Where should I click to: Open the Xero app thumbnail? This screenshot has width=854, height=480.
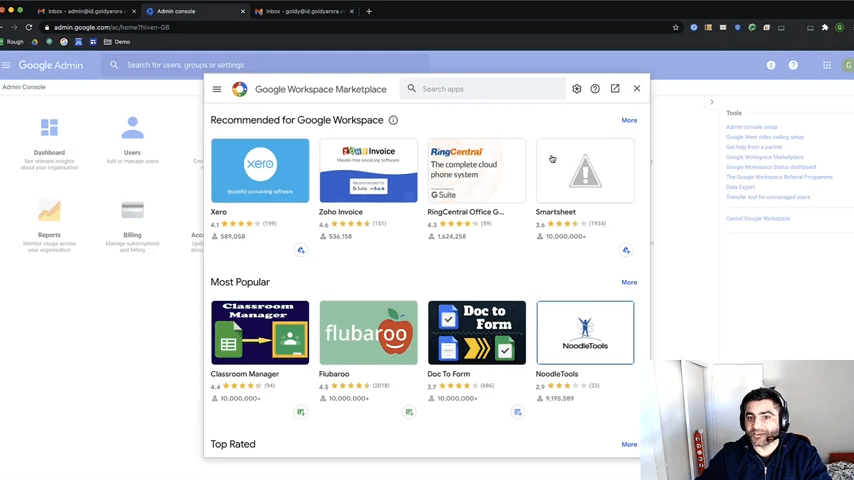point(260,171)
